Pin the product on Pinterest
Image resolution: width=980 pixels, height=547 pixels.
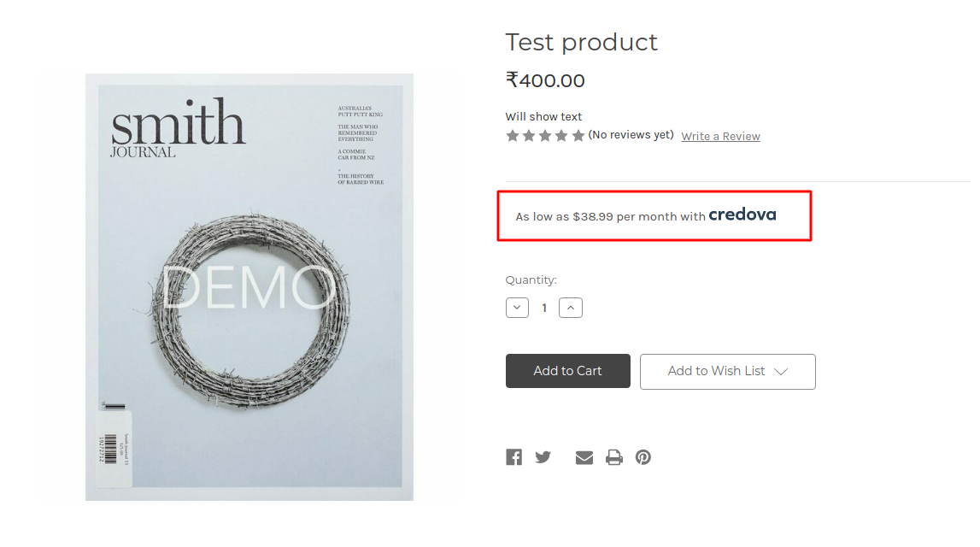(x=643, y=456)
